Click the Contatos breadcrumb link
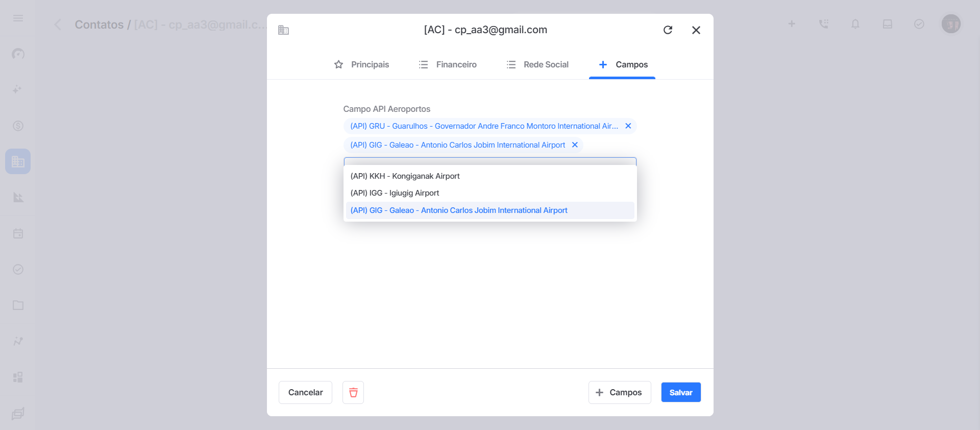 point(99,25)
